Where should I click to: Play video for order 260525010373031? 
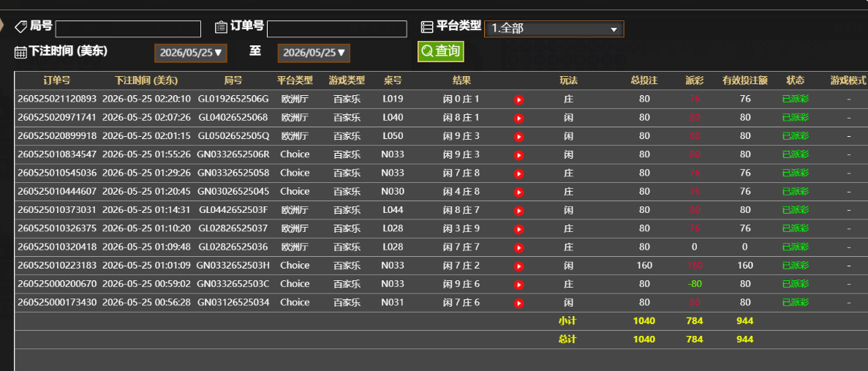(x=518, y=211)
